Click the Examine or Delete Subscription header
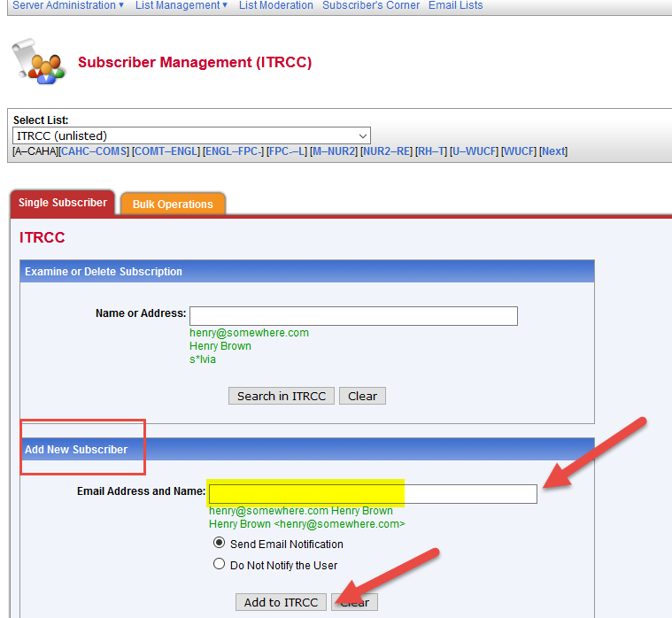 coord(307,271)
